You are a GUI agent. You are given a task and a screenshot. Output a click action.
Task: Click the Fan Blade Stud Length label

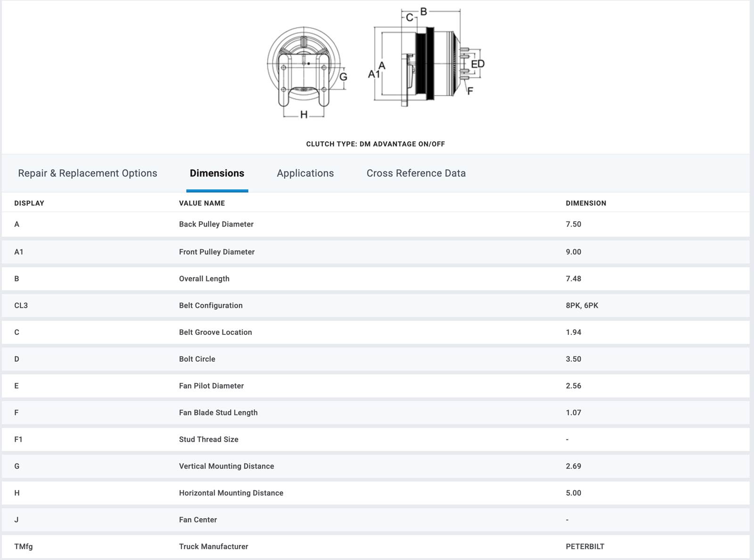pyautogui.click(x=218, y=413)
